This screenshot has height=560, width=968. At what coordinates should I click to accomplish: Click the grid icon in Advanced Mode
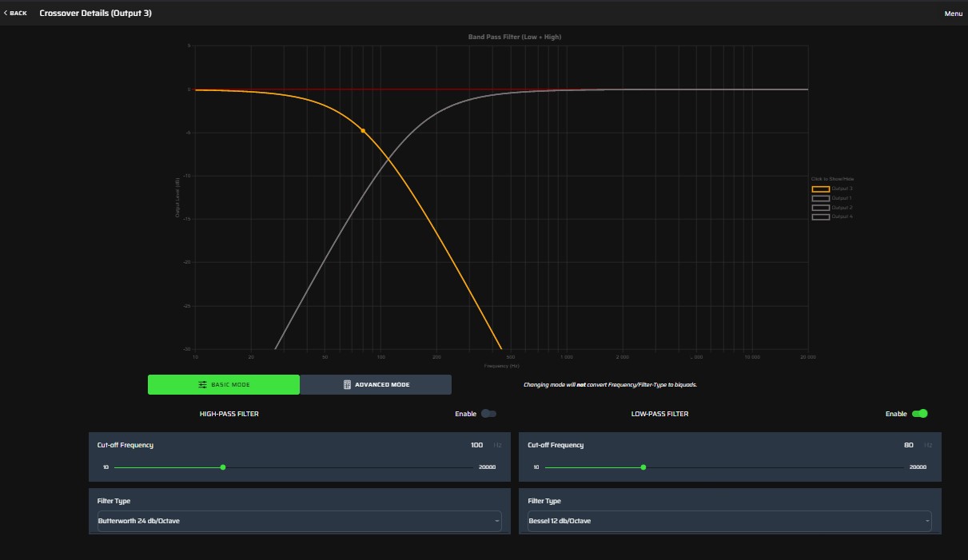pos(347,385)
